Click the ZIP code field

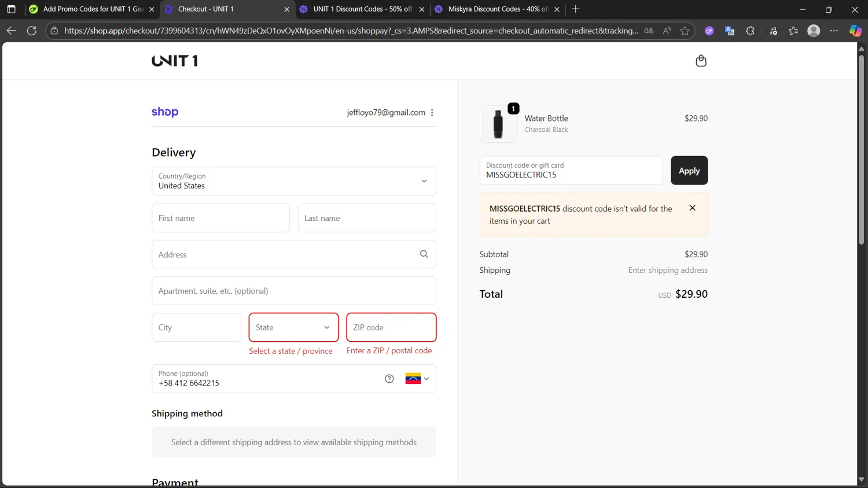tap(391, 327)
